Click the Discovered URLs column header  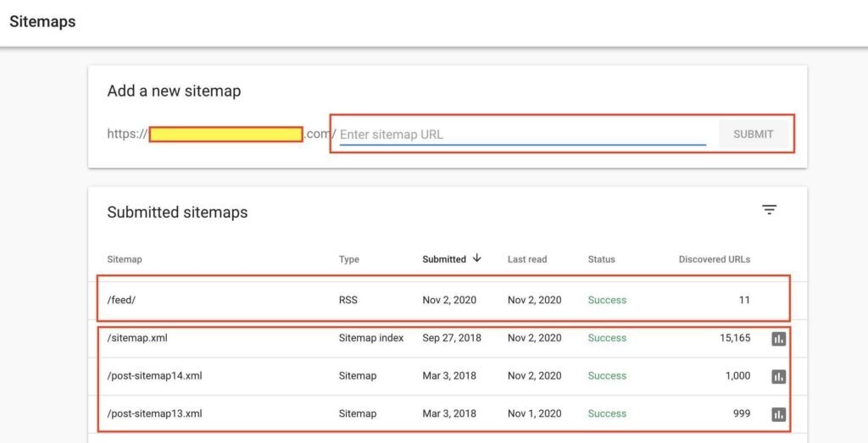click(x=715, y=259)
